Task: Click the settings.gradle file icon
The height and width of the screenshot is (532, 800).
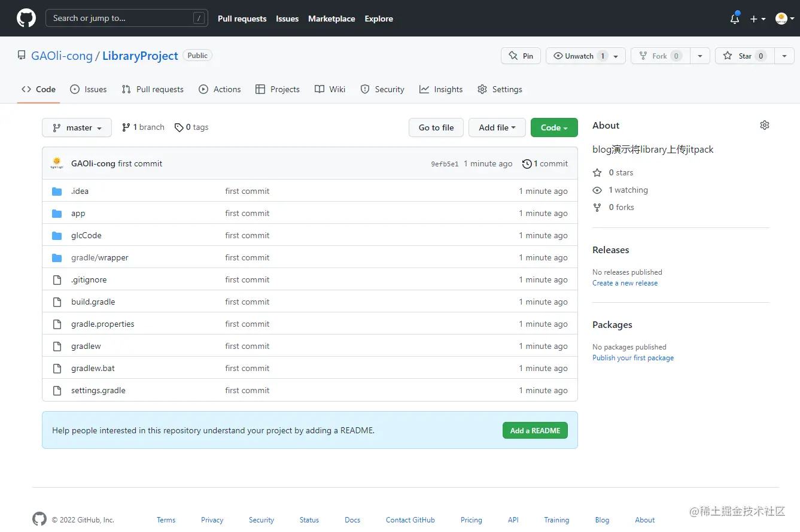Action: pyautogui.click(x=57, y=391)
